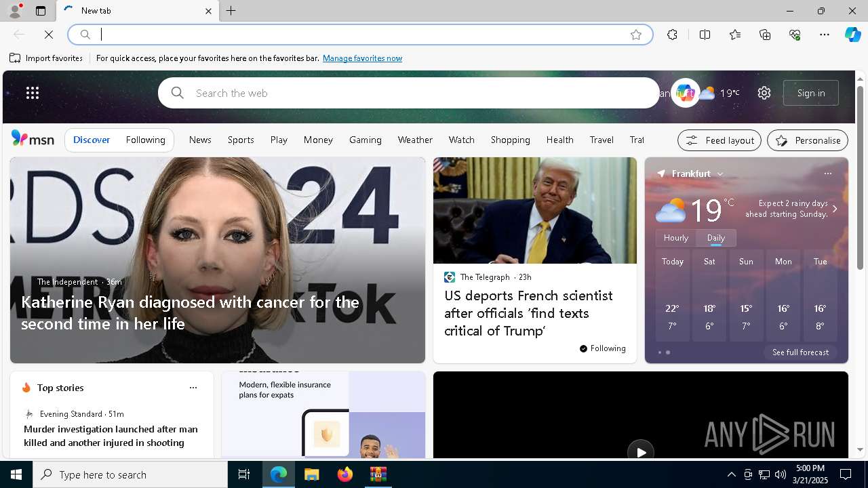Image resolution: width=868 pixels, height=488 pixels.
Task: Open a new tab with plus icon
Action: tap(231, 11)
